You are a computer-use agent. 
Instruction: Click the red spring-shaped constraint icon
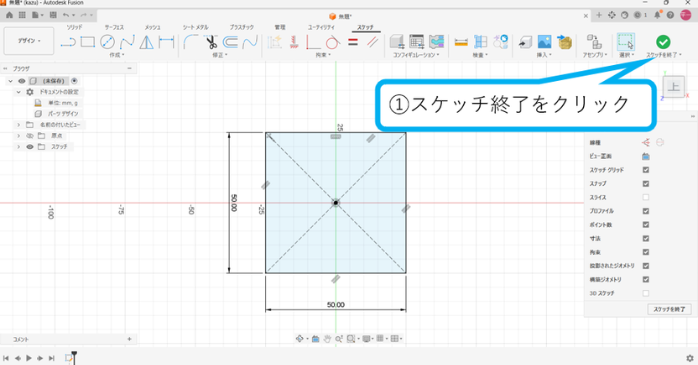294,42
